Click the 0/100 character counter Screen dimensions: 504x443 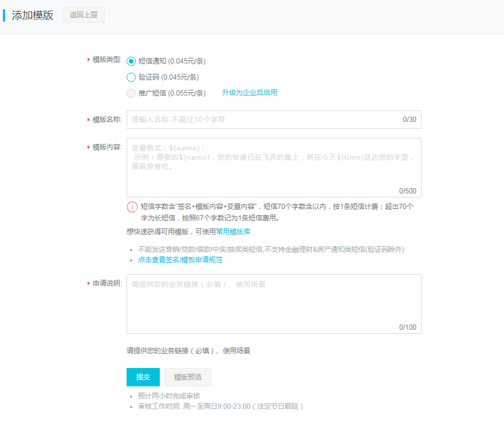coord(408,327)
